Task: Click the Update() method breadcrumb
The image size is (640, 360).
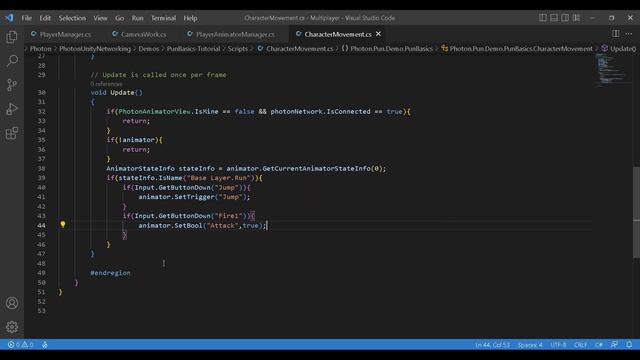Action: coord(618,49)
